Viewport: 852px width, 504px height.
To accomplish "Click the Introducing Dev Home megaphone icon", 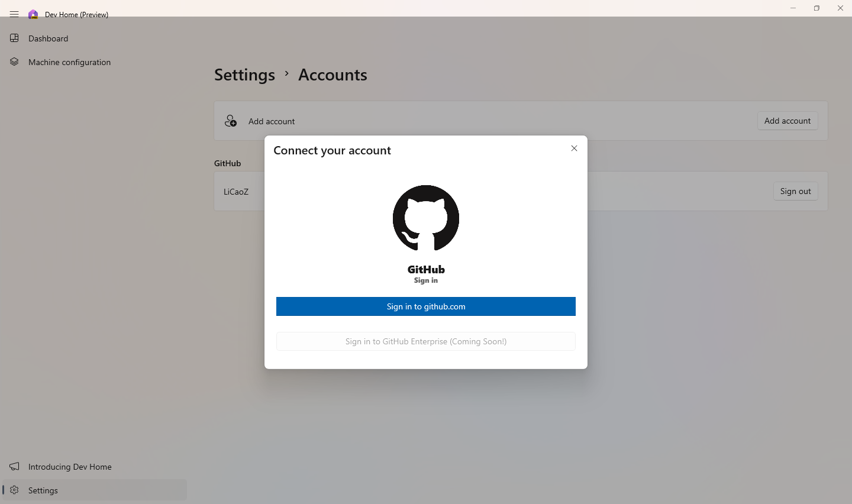I will [14, 467].
